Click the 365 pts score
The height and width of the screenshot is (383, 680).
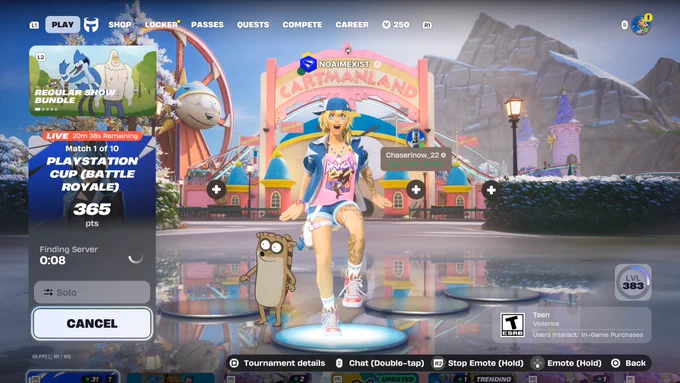coord(92,214)
